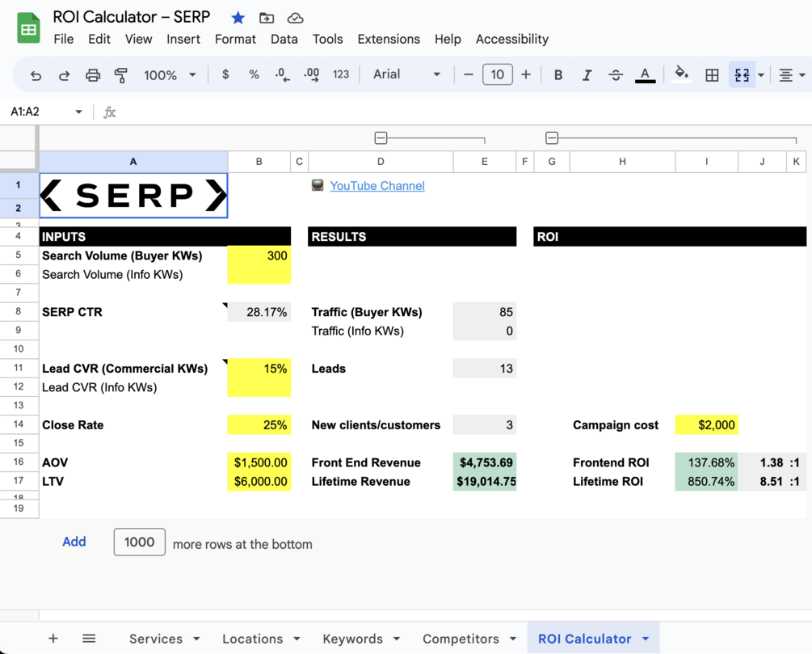The height and width of the screenshot is (654, 812).
Task: Format as currency with dollar icon
Action: pyautogui.click(x=225, y=74)
